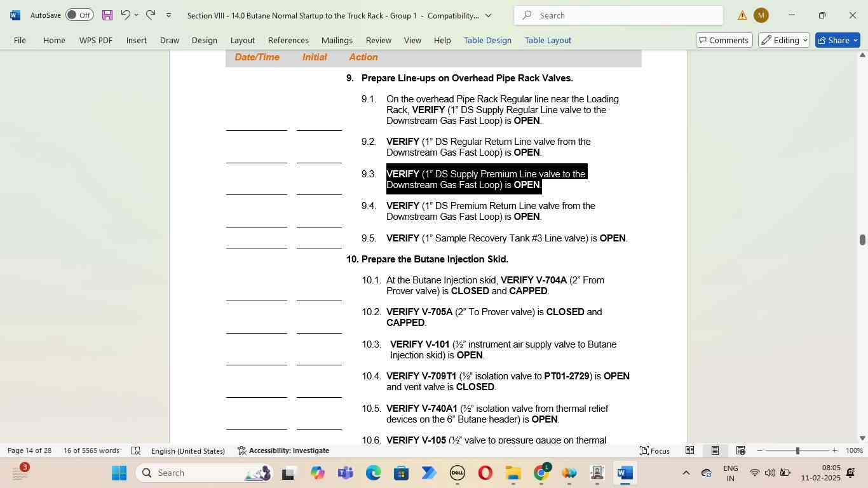This screenshot has height=488, width=868.
Task: Open the Comments pane
Action: [724, 40]
